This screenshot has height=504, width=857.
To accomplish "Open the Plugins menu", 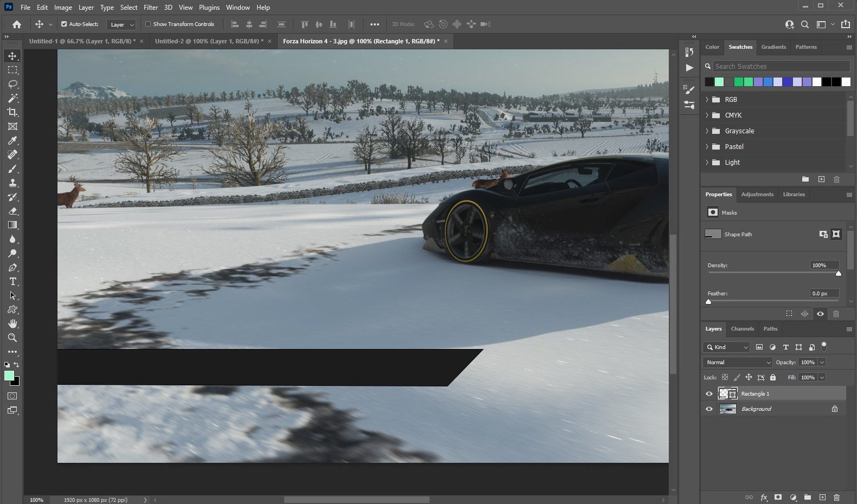I will 209,8.
